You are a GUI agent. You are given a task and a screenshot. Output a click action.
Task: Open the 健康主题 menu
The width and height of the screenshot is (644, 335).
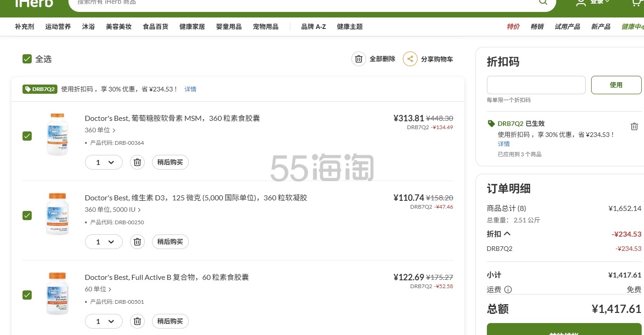(x=350, y=27)
